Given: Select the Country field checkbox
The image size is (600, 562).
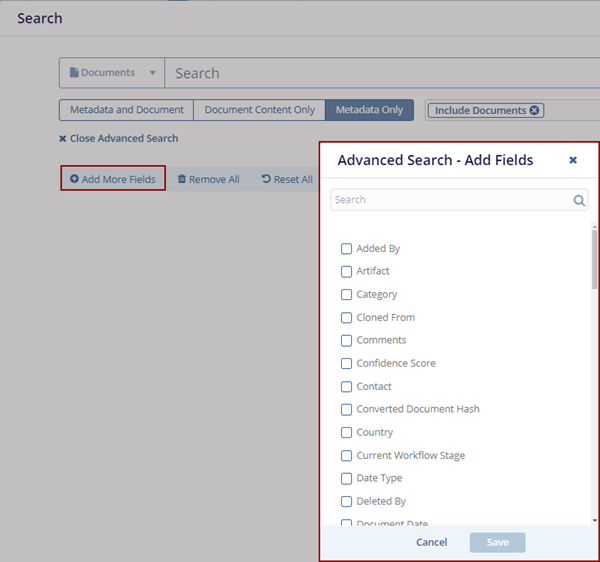Looking at the screenshot, I should [346, 432].
